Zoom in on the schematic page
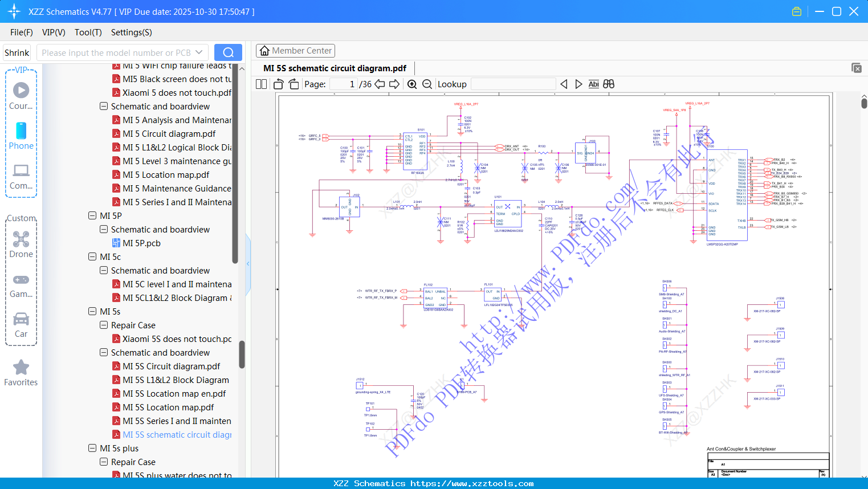 click(x=411, y=84)
